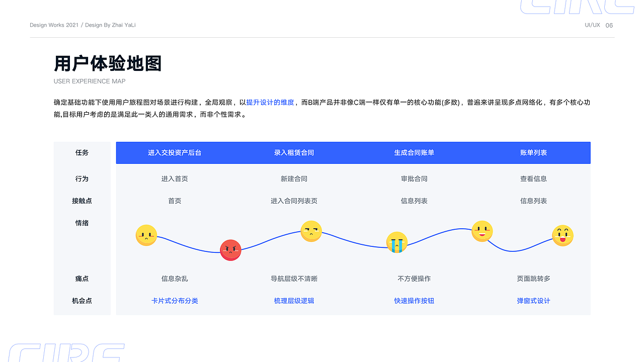Screen dimensions: 644x362
Task: Click the 新建合同 behavior cell
Action: pyautogui.click(x=294, y=179)
